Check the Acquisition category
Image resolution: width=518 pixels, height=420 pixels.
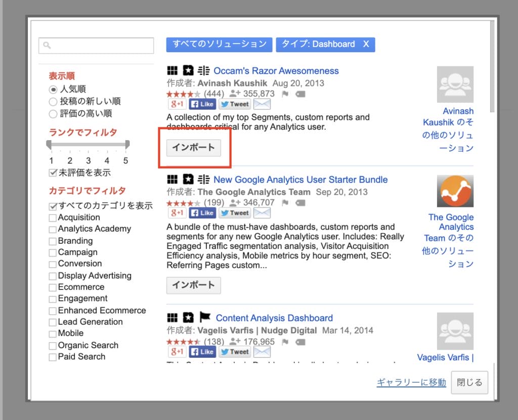point(53,218)
